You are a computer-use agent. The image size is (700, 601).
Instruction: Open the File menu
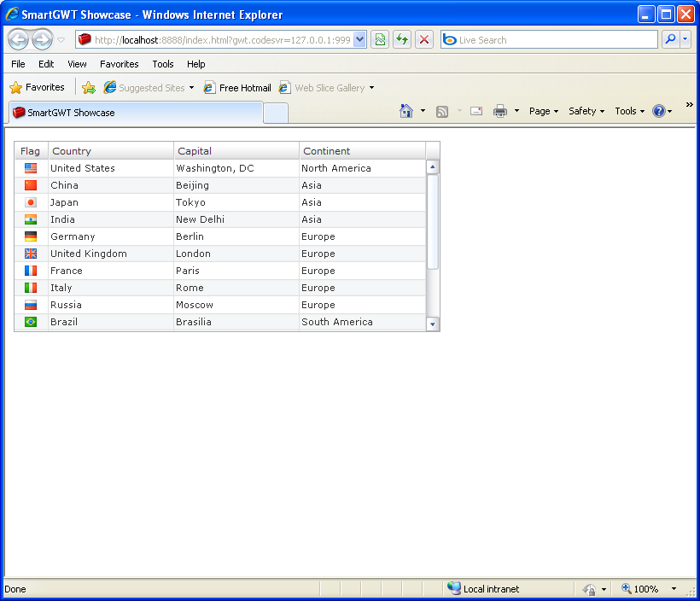click(x=18, y=64)
